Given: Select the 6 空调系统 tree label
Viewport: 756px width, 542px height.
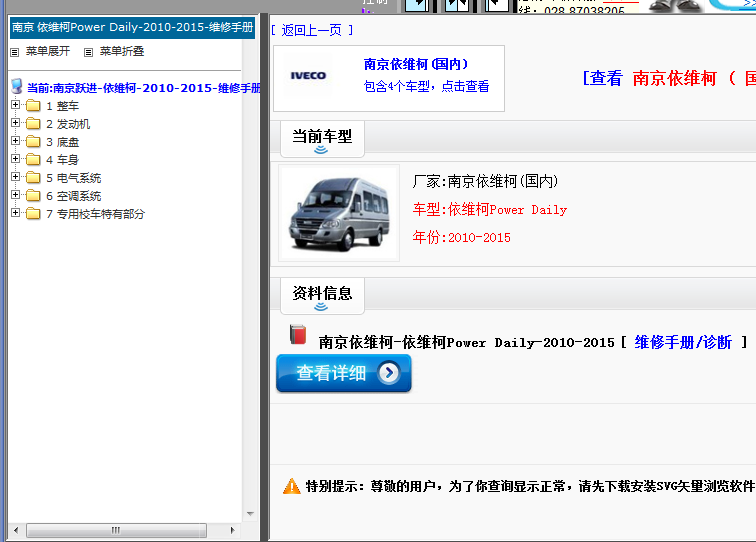Looking at the screenshot, I should (74, 196).
